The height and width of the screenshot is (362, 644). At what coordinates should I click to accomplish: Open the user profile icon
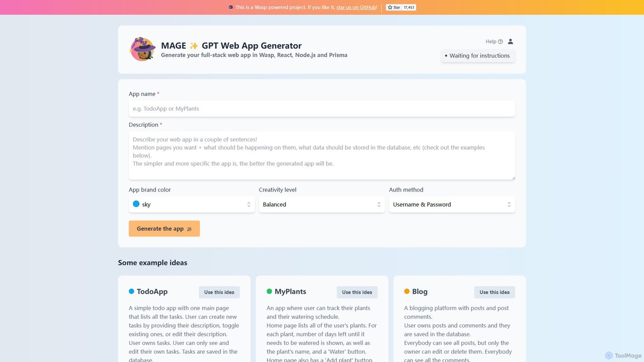[x=510, y=42]
